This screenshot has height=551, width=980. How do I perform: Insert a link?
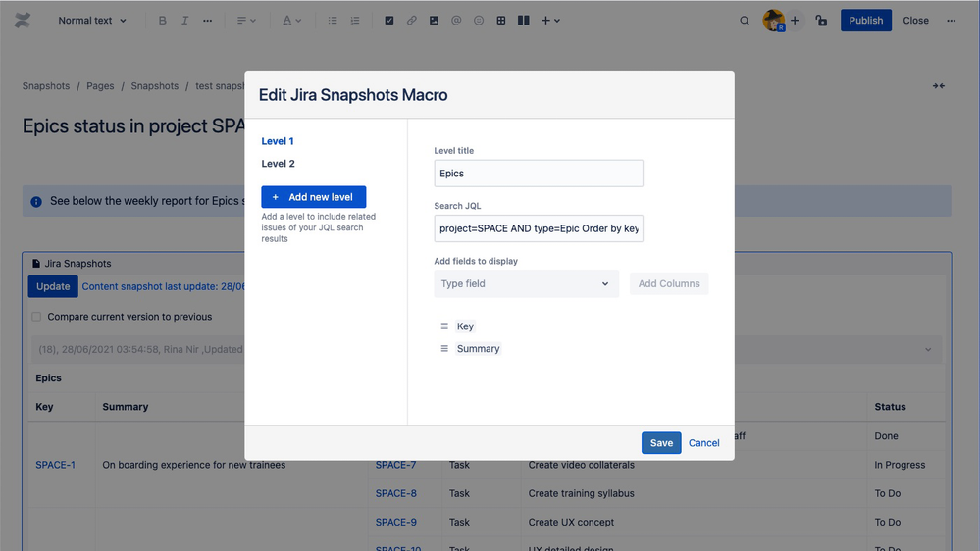tap(411, 21)
